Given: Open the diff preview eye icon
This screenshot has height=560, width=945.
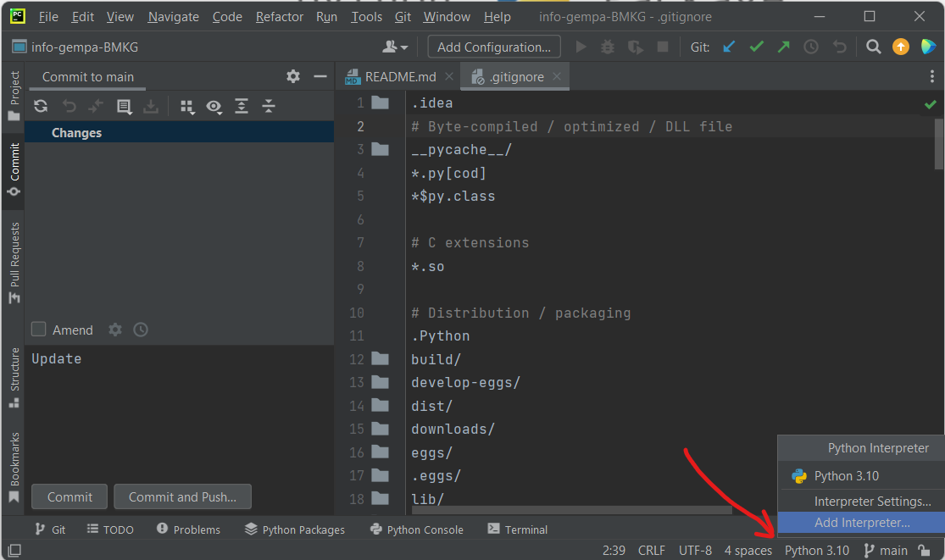Looking at the screenshot, I should tap(215, 106).
